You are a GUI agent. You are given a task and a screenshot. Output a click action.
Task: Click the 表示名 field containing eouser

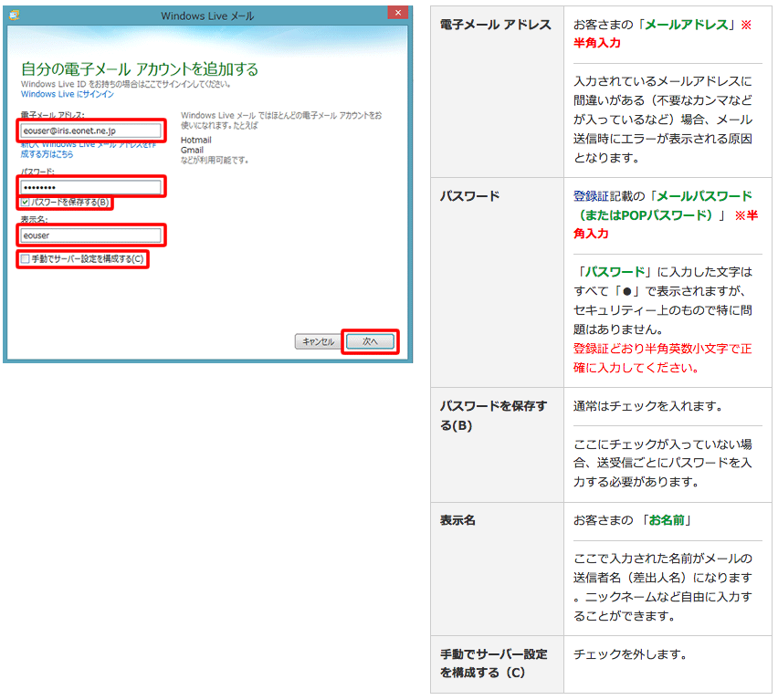click(x=91, y=235)
